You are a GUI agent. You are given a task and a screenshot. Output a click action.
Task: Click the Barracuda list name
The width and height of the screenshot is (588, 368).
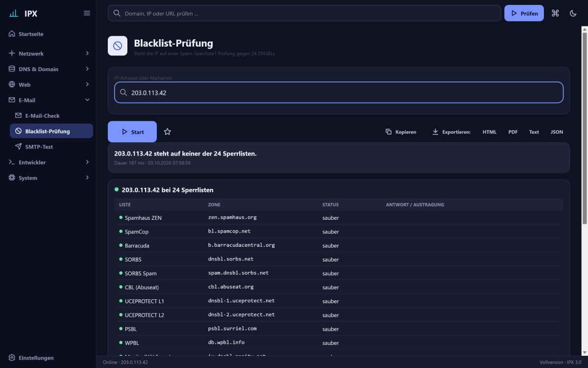(137, 245)
